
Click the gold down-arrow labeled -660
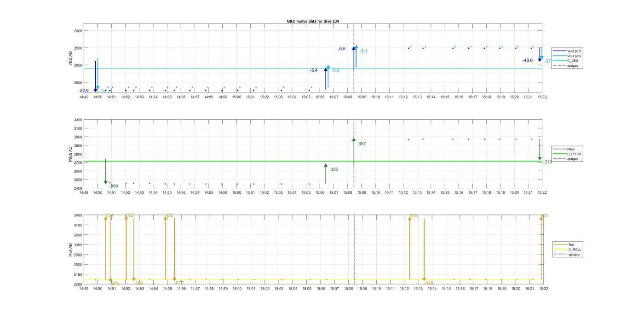424,250
